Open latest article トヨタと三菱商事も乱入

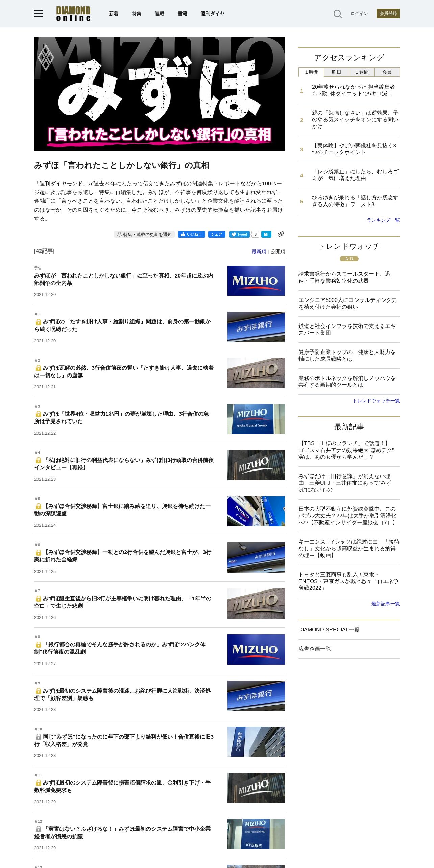pyautogui.click(x=348, y=581)
